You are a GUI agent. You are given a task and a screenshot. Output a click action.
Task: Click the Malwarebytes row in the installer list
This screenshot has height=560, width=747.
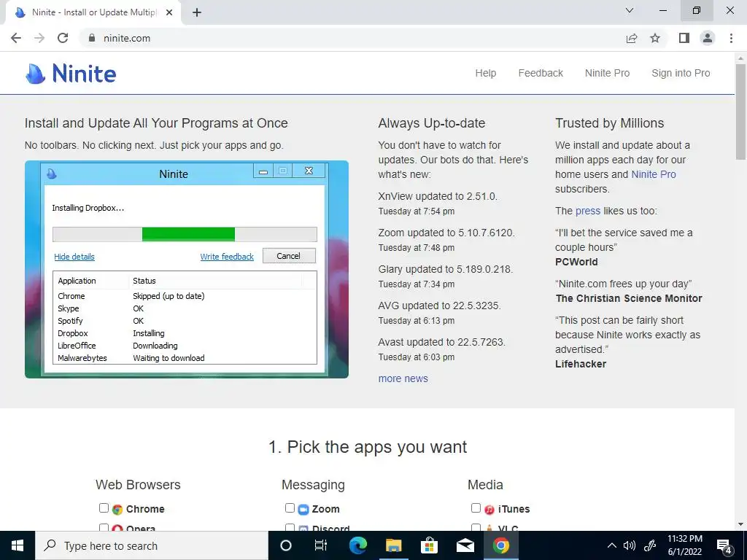185,358
